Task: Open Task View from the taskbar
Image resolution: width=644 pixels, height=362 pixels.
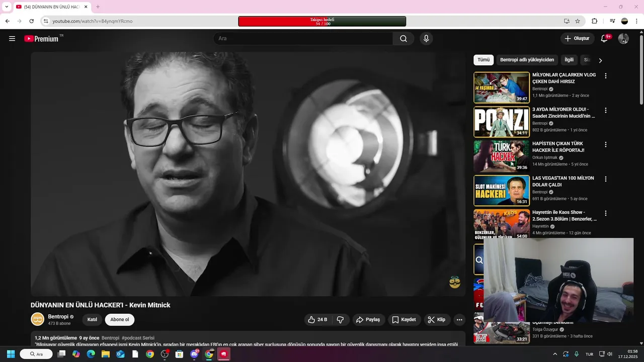Action: [61, 354]
